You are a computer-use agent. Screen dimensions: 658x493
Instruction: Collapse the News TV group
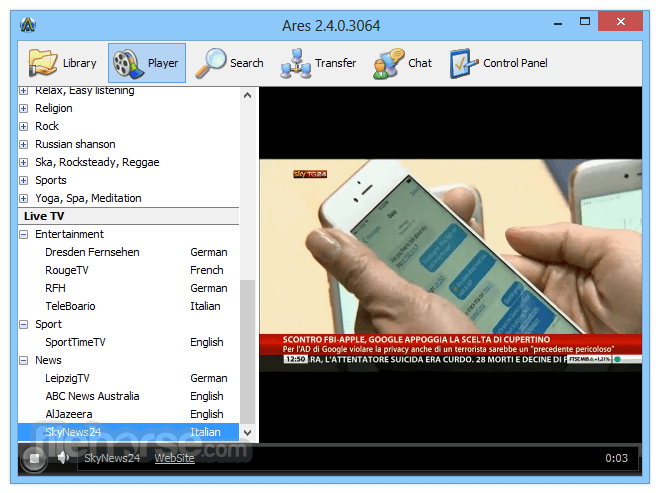coord(24,360)
